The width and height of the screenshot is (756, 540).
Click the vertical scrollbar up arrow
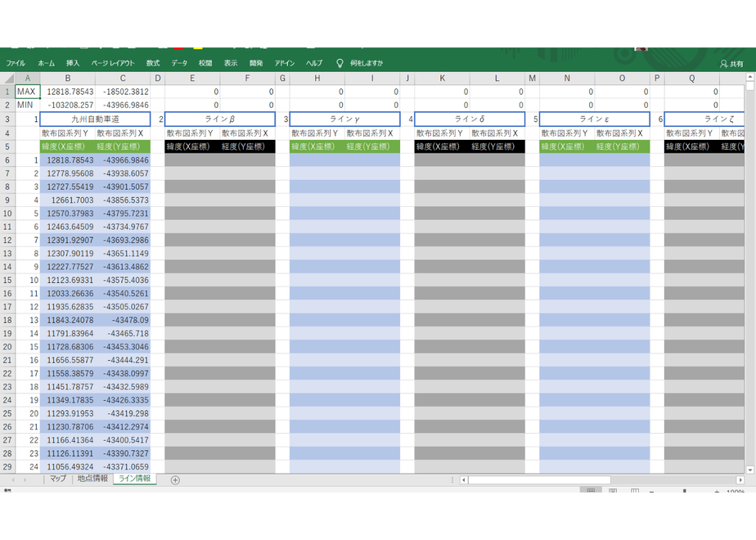pos(749,77)
